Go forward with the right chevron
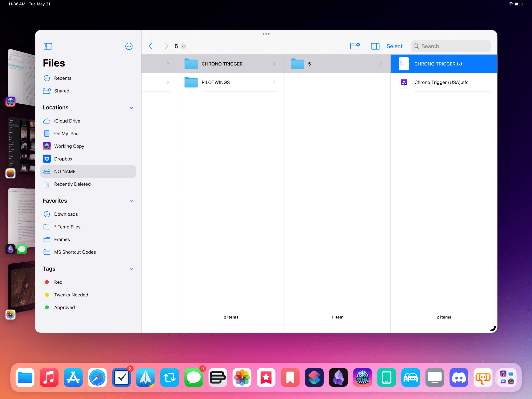Screen dimensions: 532x399 [166, 46]
